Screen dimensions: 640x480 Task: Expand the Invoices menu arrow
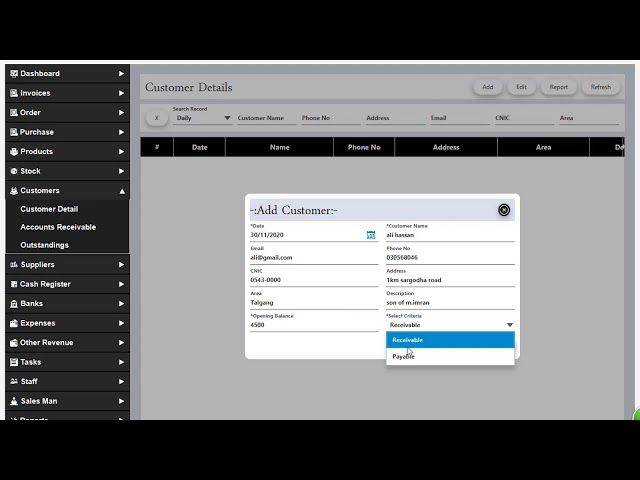click(121, 93)
